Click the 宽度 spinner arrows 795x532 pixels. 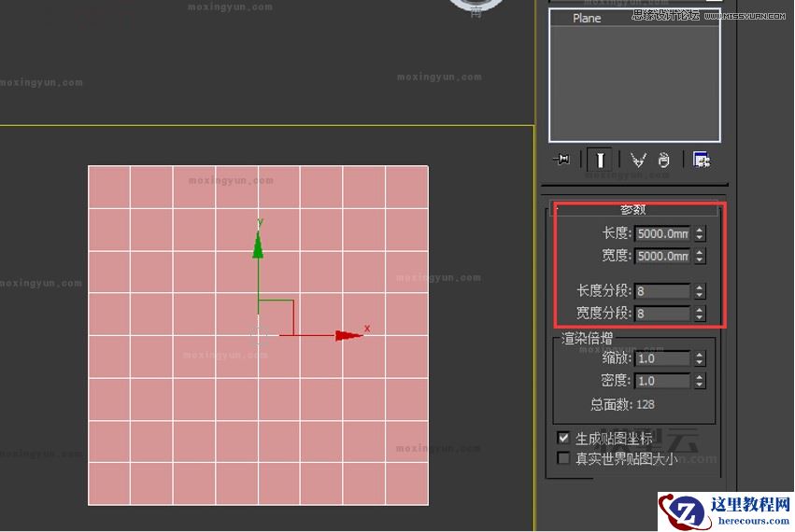coord(700,256)
